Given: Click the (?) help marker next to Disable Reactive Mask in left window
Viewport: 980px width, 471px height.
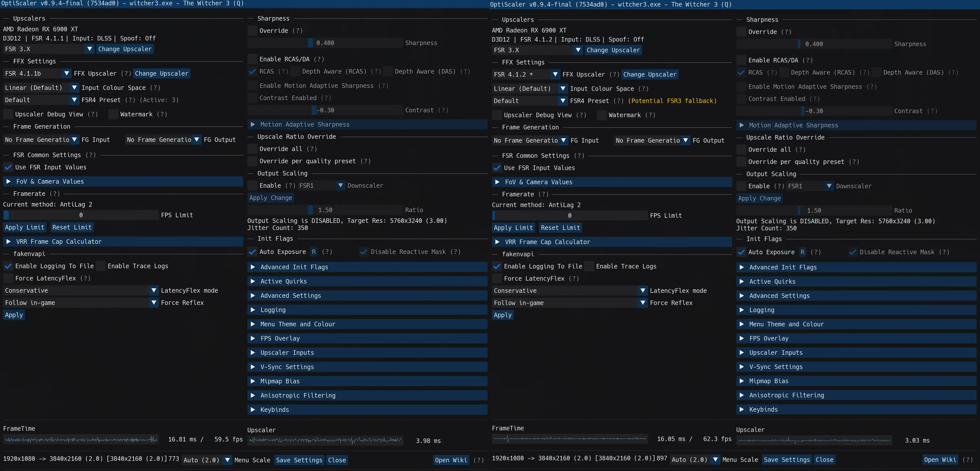Looking at the screenshot, I should pos(455,252).
